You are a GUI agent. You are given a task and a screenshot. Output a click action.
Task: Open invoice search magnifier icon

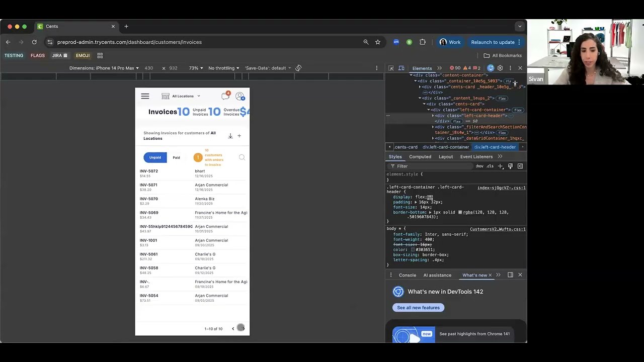pyautogui.click(x=242, y=157)
